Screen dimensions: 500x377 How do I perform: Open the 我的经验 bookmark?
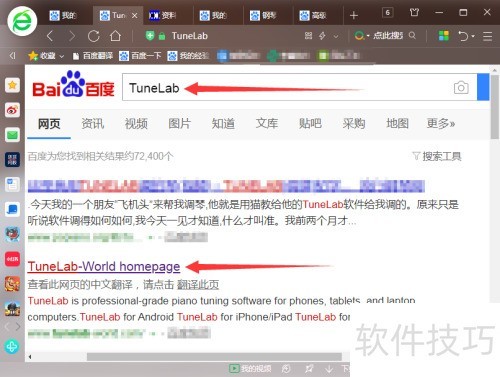click(188, 56)
